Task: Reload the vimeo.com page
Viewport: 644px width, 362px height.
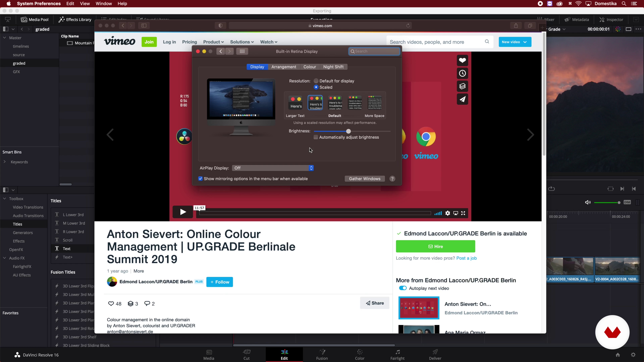Action: click(408, 25)
